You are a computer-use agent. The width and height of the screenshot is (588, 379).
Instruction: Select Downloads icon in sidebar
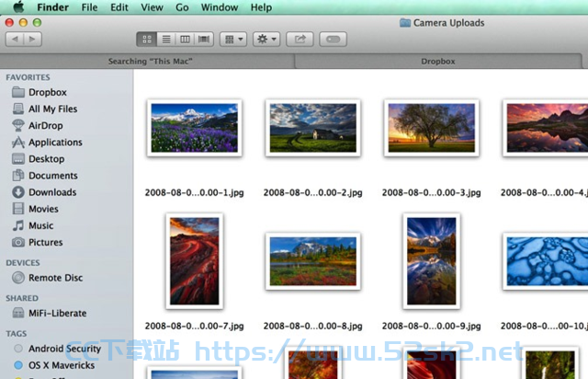pyautogui.click(x=18, y=192)
